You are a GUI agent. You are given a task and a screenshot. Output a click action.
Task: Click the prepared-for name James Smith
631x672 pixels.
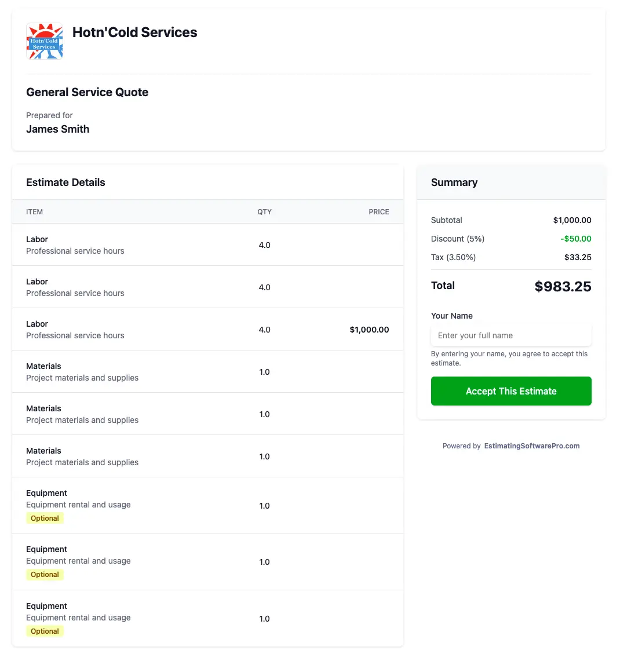pyautogui.click(x=57, y=129)
